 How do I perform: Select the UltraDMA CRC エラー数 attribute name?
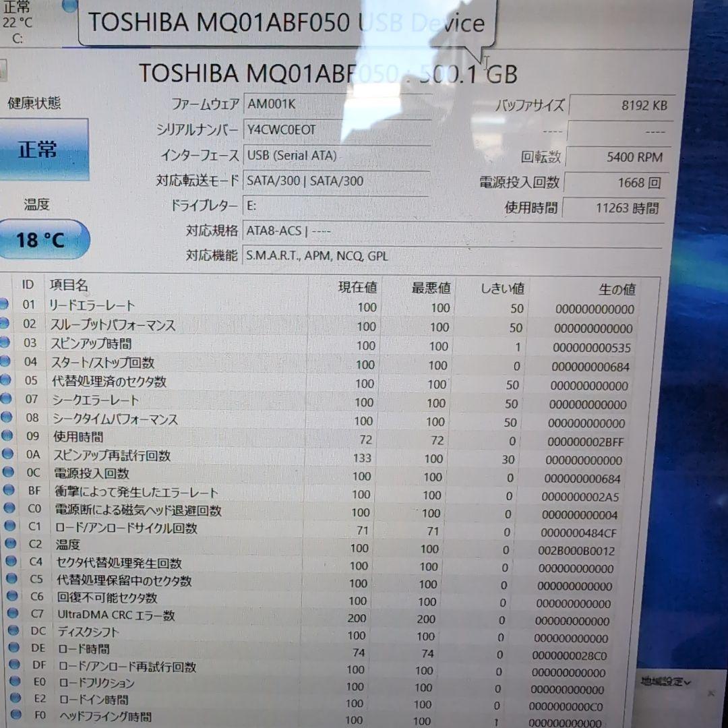coord(116,615)
